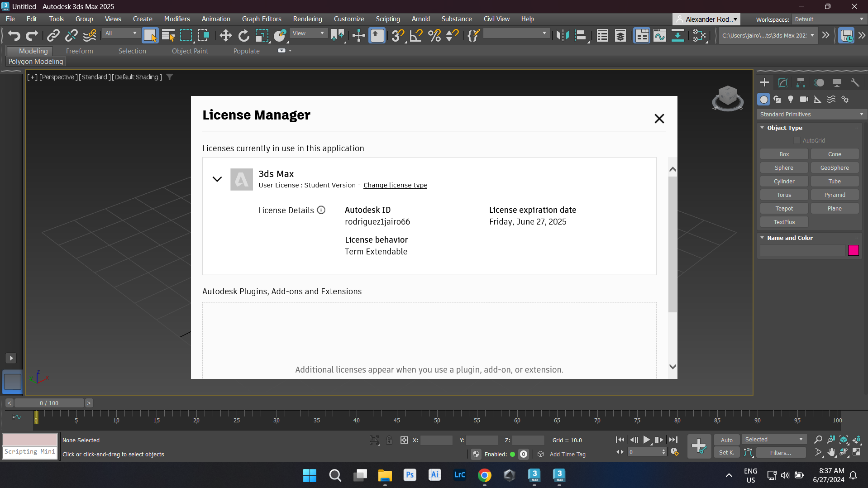Open the Rendering menu
Screen dimensions: 868x488
click(x=307, y=19)
